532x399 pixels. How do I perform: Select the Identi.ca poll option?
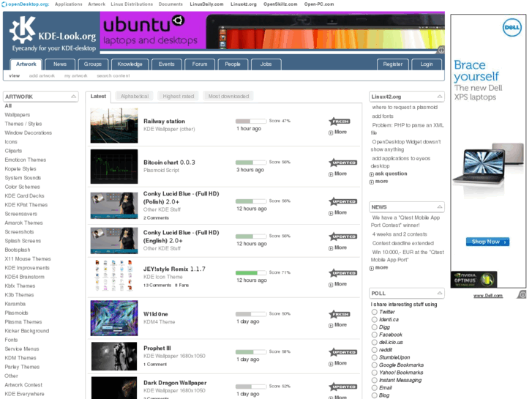374,319
